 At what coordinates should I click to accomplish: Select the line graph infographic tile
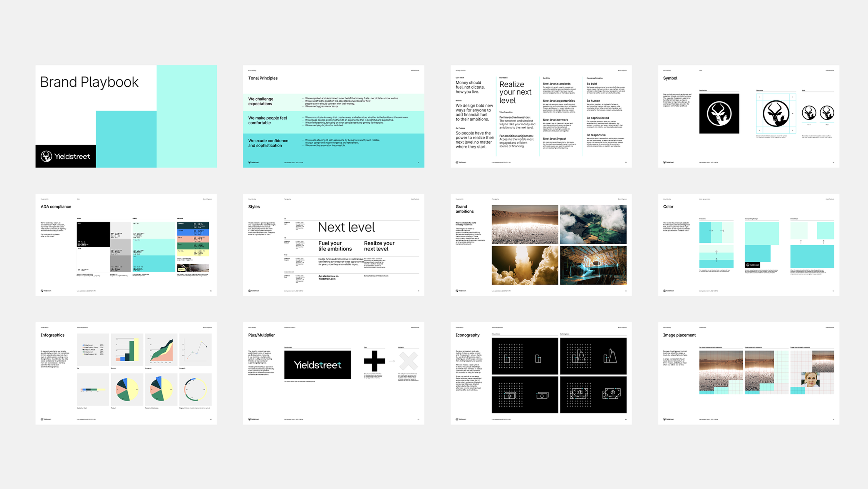click(x=195, y=349)
